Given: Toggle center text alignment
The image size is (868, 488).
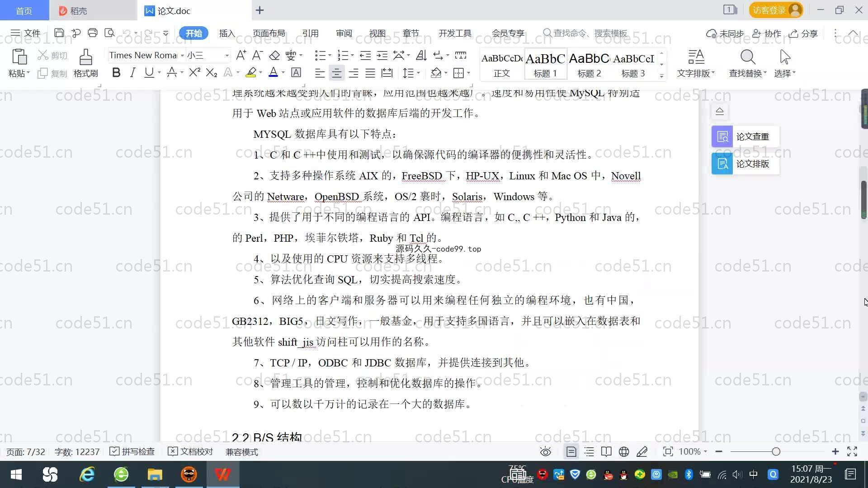Looking at the screenshot, I should pos(336,73).
